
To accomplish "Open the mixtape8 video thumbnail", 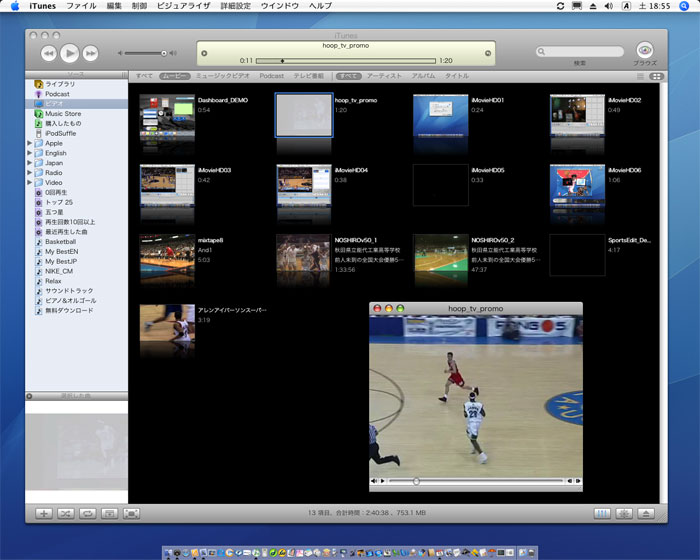I will coord(167,255).
